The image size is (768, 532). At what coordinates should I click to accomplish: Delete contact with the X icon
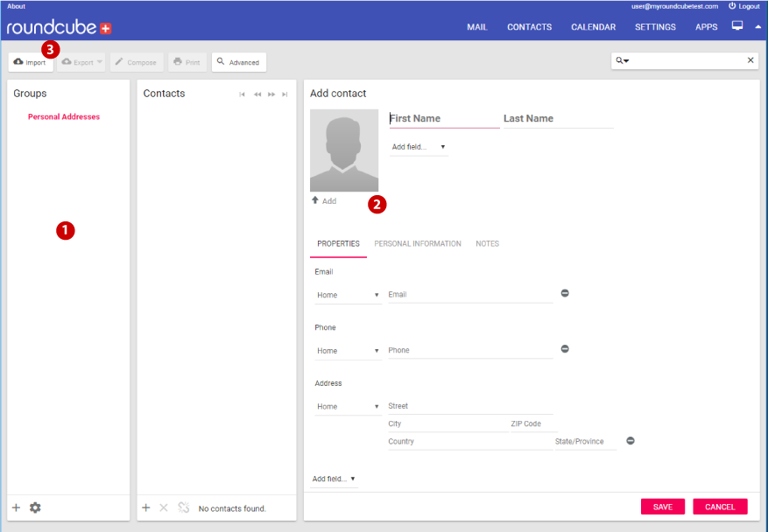coord(164,507)
